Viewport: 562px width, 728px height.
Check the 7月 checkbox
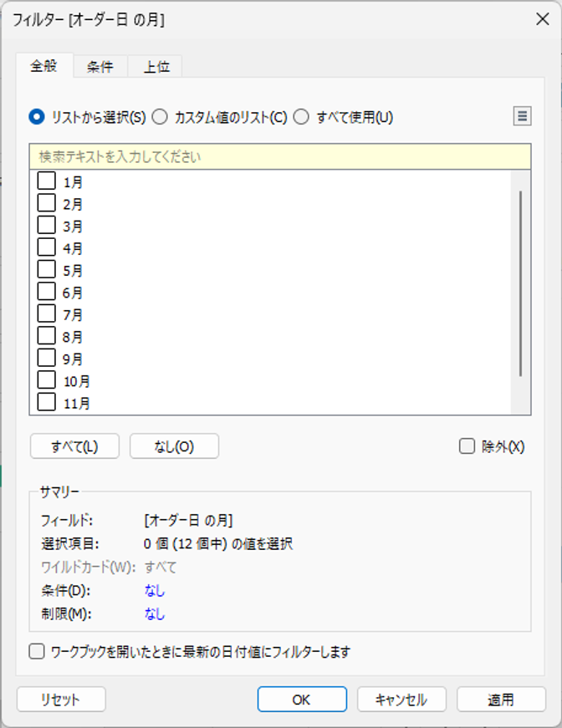click(47, 313)
